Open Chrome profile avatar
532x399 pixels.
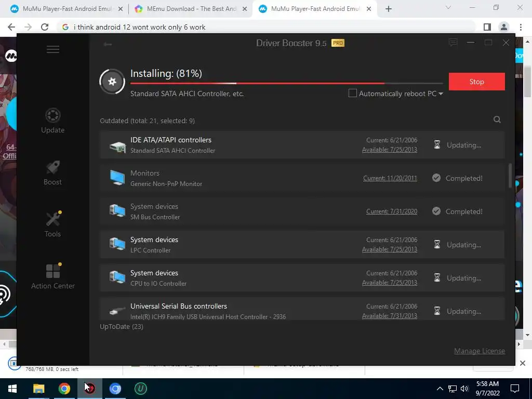(504, 27)
